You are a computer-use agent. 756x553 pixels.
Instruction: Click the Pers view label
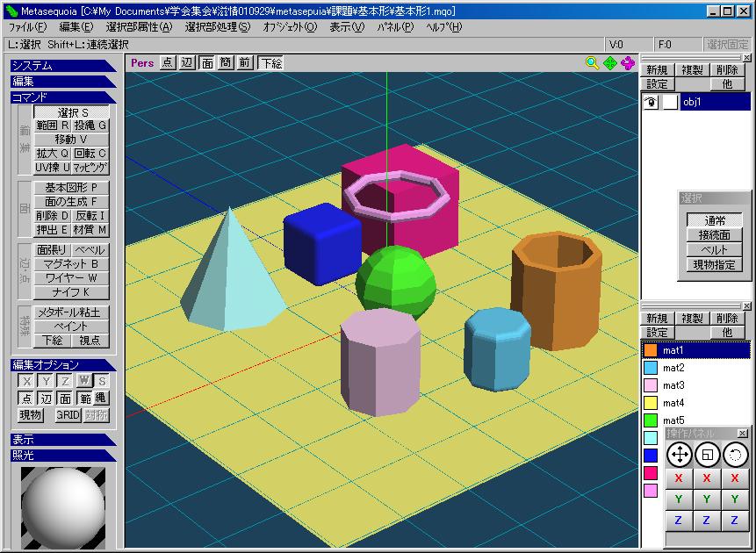[142, 62]
